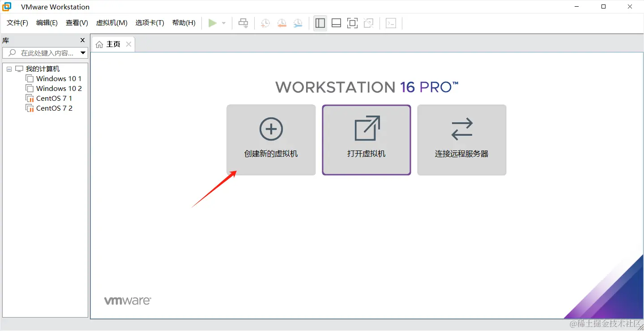This screenshot has width=644, height=331.
Task: Collapse the 我的计算机 tree node
Action: 9,69
